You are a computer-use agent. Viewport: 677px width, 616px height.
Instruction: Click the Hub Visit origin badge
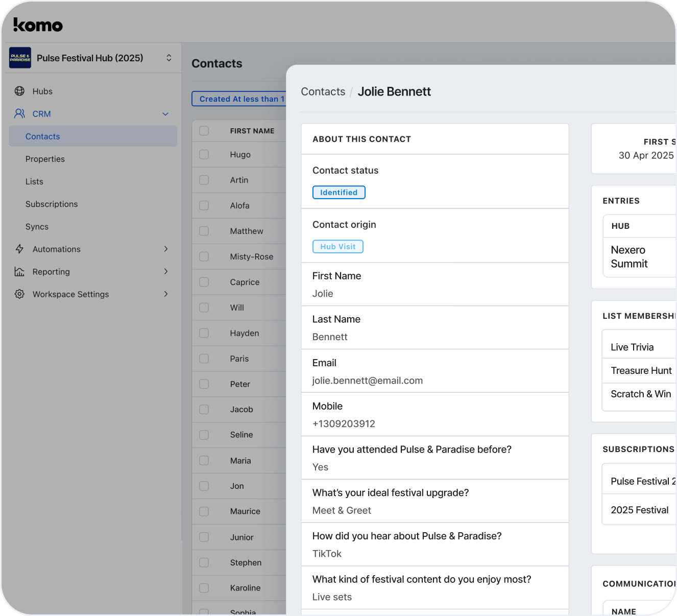338,246
